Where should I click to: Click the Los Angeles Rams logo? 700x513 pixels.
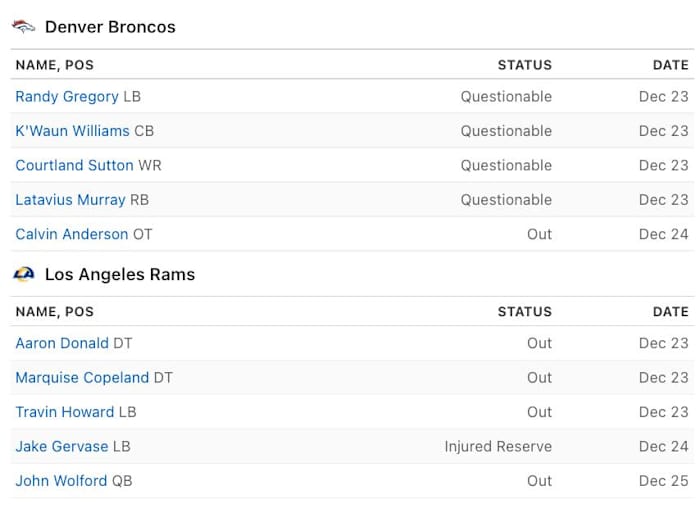coord(24,274)
